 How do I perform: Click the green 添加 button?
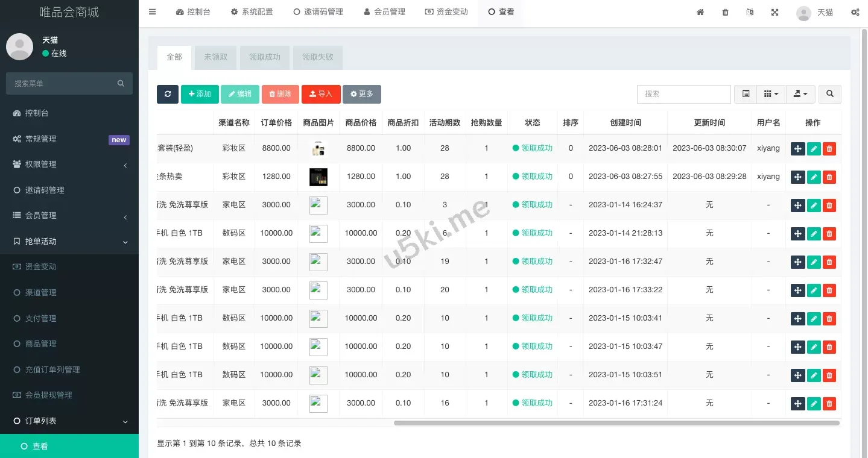pos(200,94)
